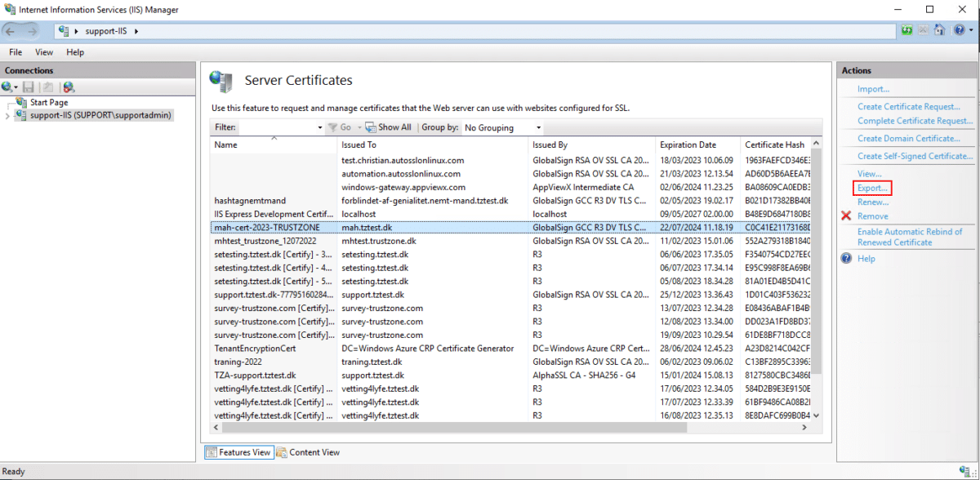Change the Group by option from No Grouping
Viewport: 980px width, 480px height.
[x=537, y=127]
